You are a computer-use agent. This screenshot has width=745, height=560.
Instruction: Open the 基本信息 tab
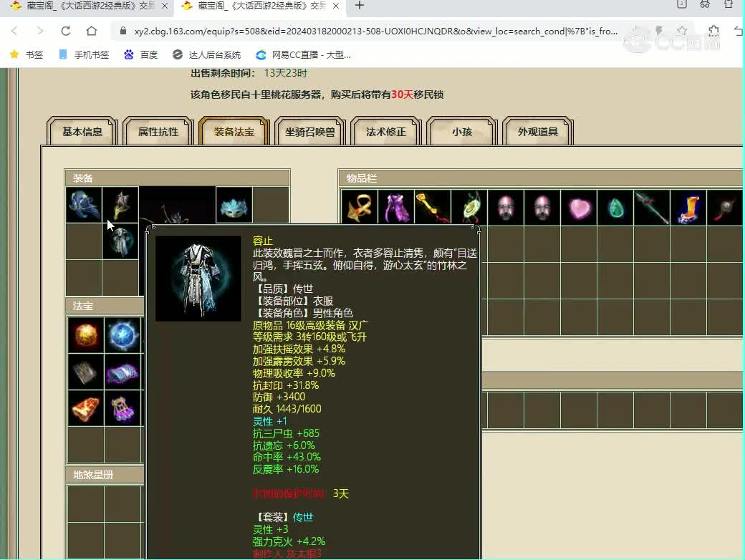coord(82,131)
